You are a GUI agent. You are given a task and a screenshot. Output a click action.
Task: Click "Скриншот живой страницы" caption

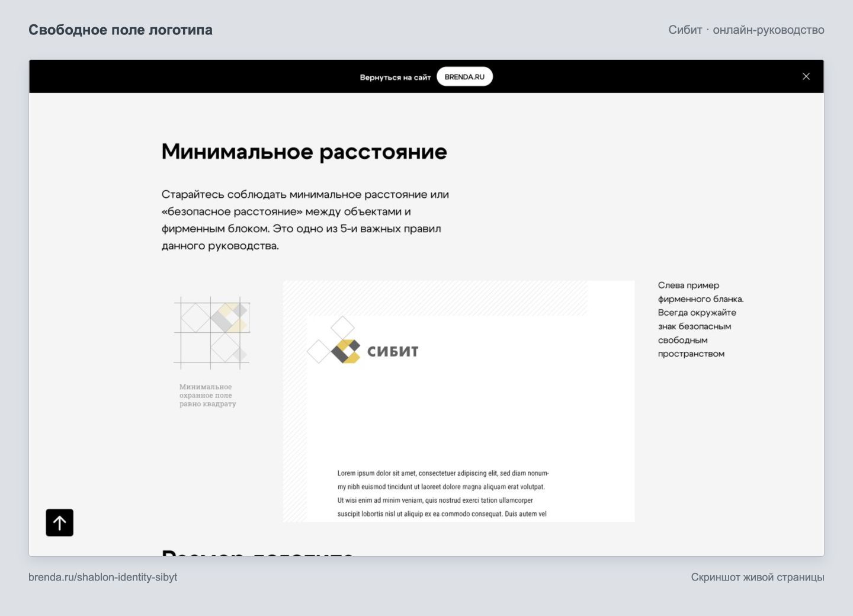pyautogui.click(x=758, y=577)
